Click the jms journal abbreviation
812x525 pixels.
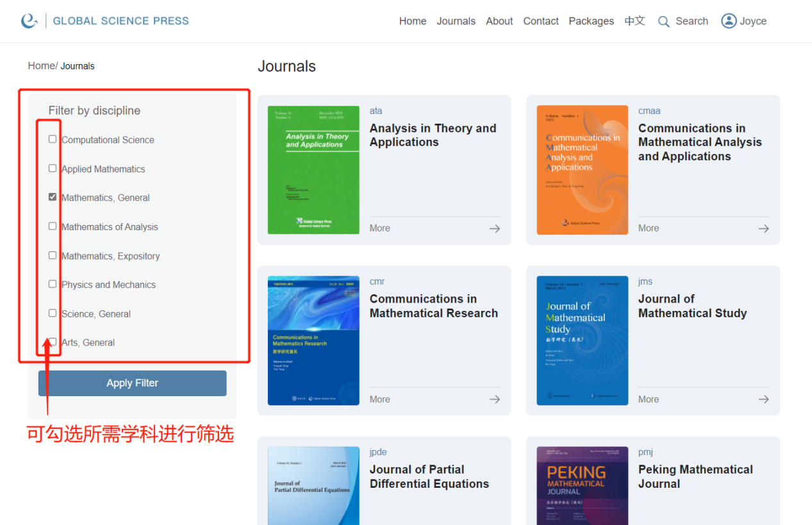645,281
